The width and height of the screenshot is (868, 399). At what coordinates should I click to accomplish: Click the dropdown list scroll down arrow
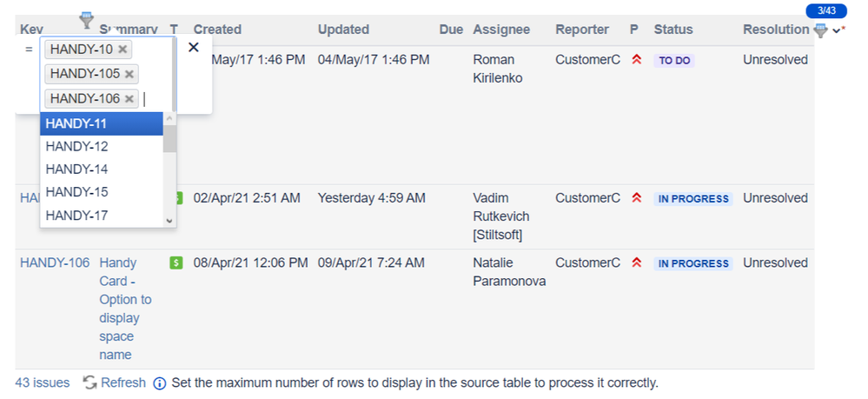pyautogui.click(x=169, y=221)
